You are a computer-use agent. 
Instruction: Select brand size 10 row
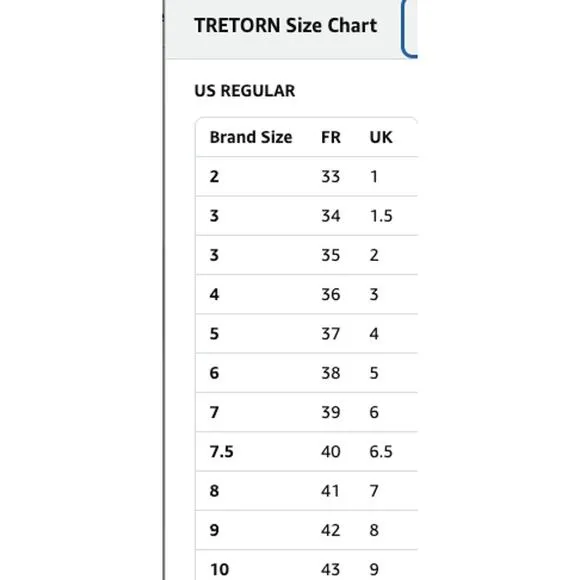307,565
